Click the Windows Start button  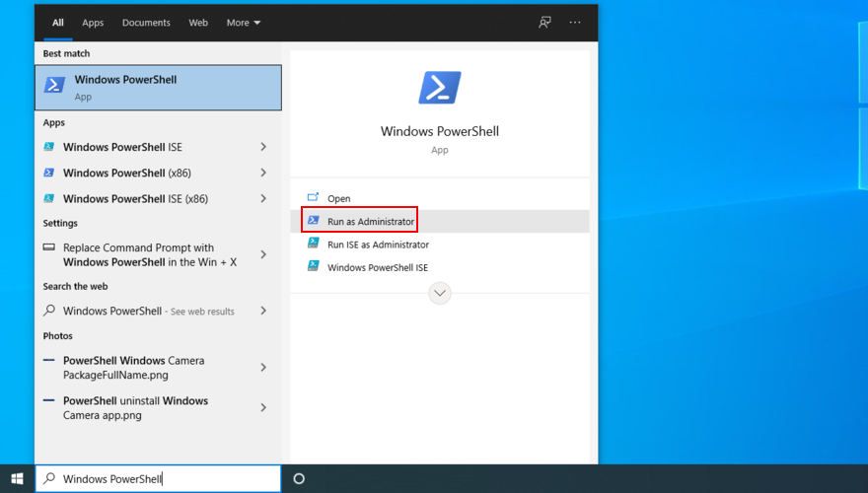tap(17, 478)
